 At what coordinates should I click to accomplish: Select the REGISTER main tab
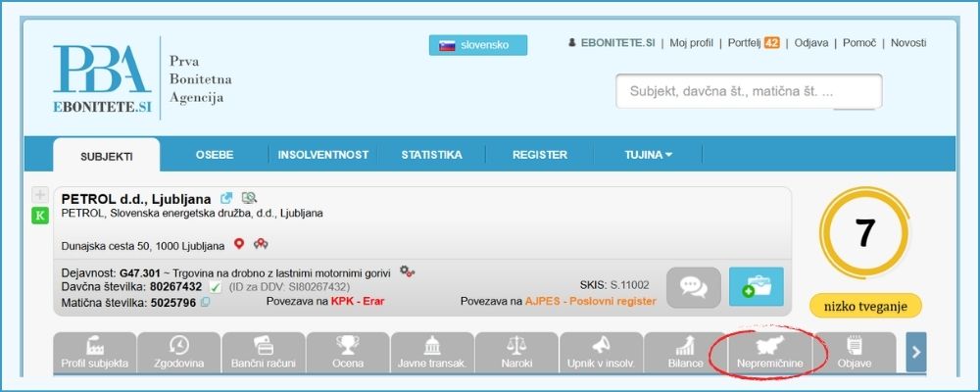coord(540,155)
